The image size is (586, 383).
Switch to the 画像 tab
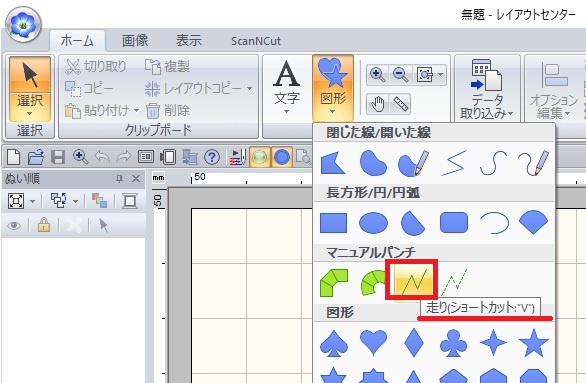click(x=135, y=40)
